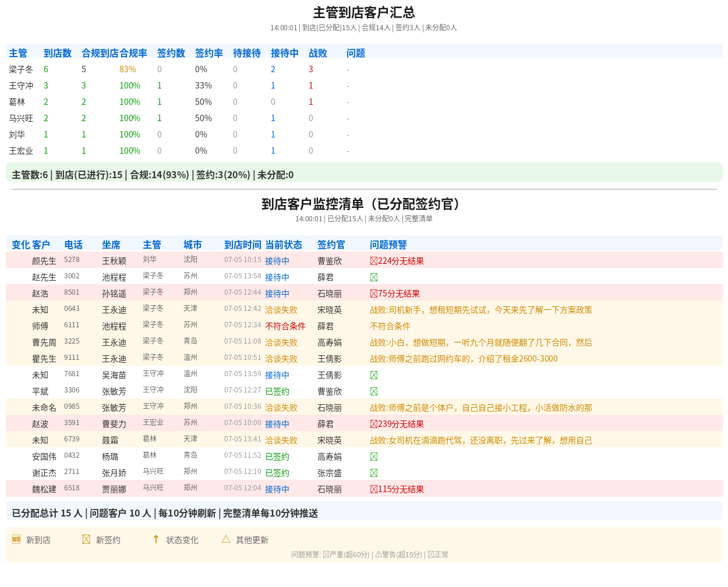Click seat name 贾丽娜
The height and width of the screenshot is (587, 728).
point(114,489)
